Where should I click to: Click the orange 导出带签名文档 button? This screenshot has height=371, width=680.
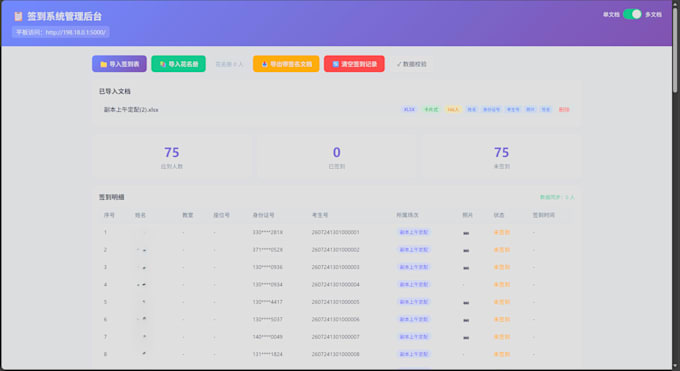point(286,64)
